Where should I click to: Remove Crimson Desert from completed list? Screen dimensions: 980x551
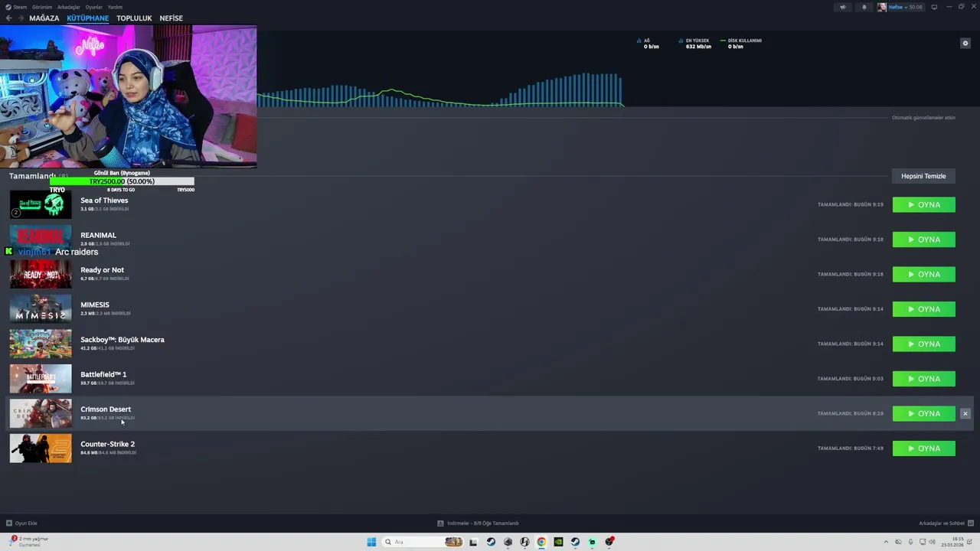click(965, 413)
